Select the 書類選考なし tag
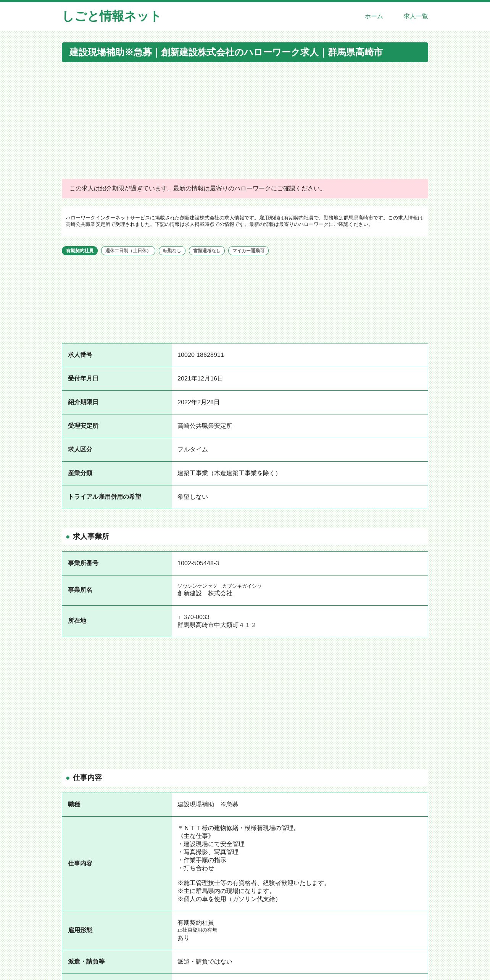 click(207, 251)
